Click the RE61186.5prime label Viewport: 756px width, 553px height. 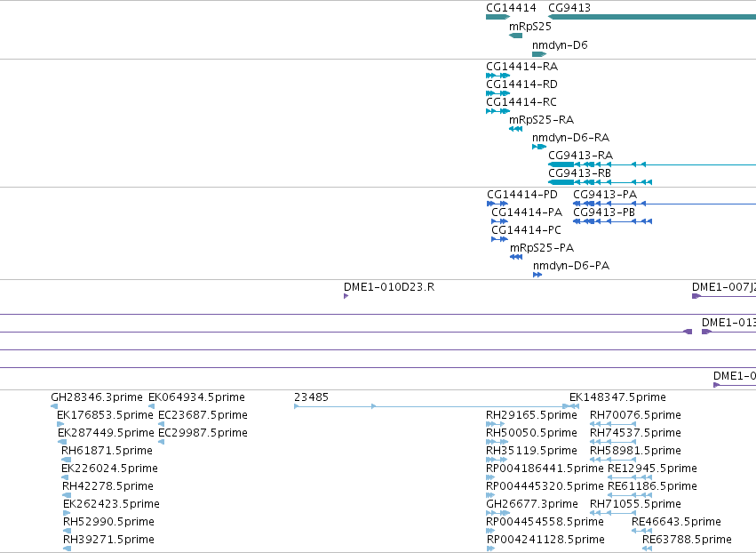point(652,486)
